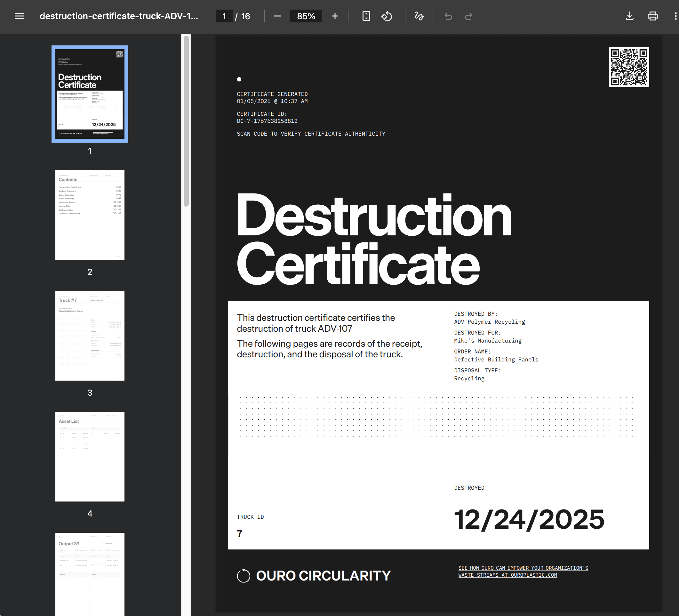The width and height of the screenshot is (679, 616).
Task: Click the redo arrow icon
Action: 468,16
